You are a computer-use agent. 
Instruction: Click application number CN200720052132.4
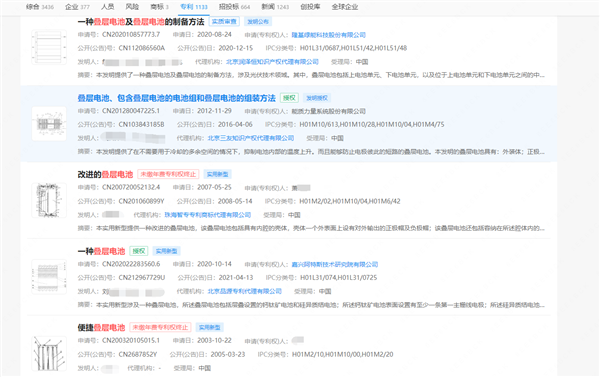tap(131, 188)
